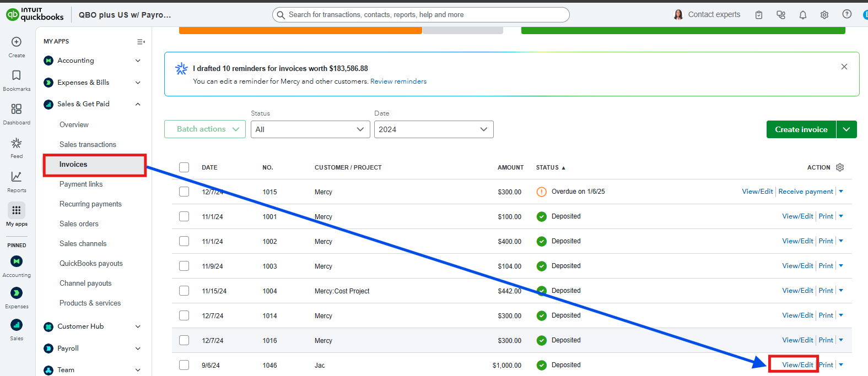The height and width of the screenshot is (376, 868).
Task: Open the invoice table settings gear
Action: (x=840, y=167)
